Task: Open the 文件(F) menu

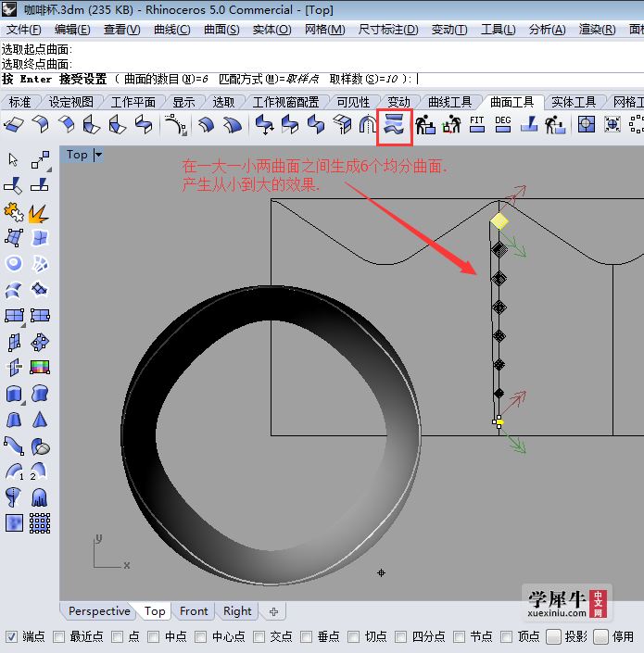Action: (24, 30)
